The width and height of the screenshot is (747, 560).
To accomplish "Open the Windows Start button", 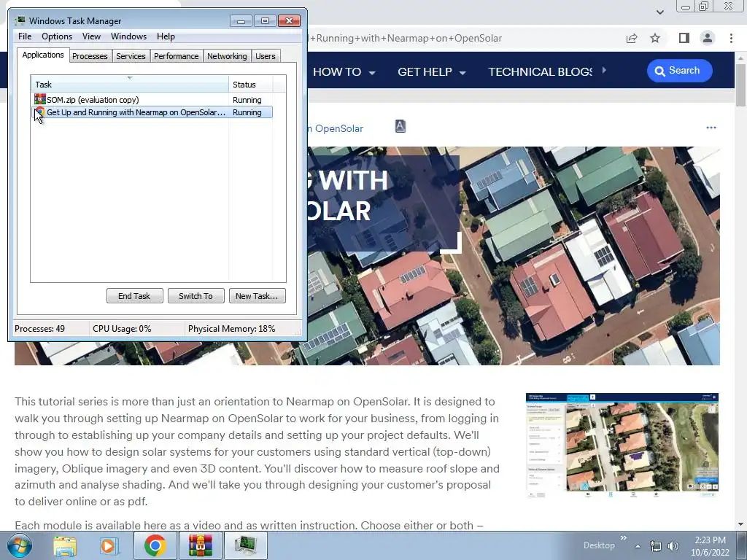I will click(x=20, y=545).
